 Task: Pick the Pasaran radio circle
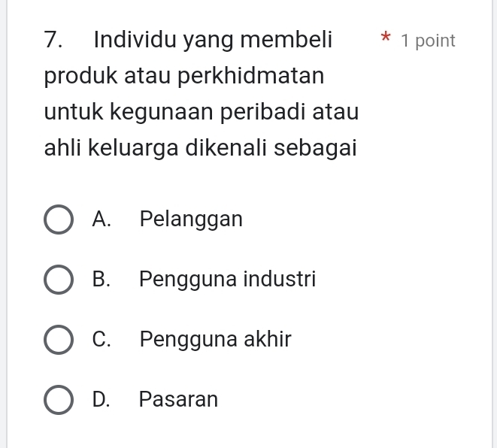(x=59, y=400)
